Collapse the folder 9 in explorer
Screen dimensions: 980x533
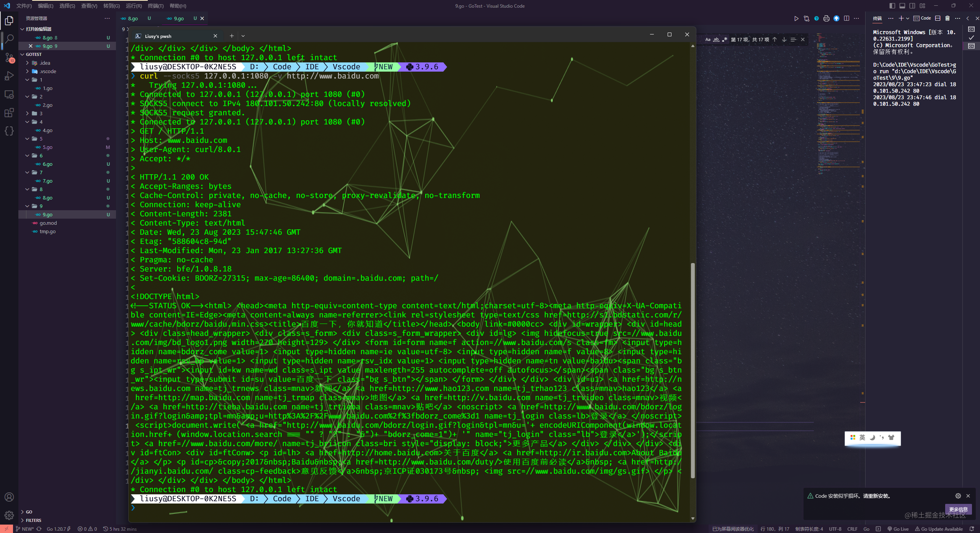(28, 206)
